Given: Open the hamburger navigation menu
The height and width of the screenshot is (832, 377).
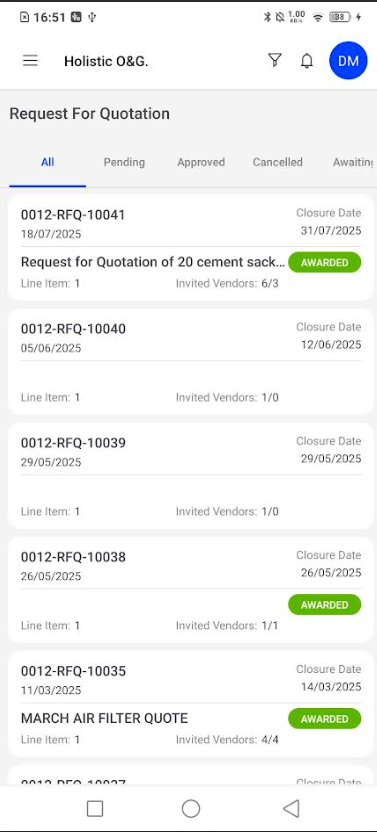Looking at the screenshot, I should click(30, 60).
